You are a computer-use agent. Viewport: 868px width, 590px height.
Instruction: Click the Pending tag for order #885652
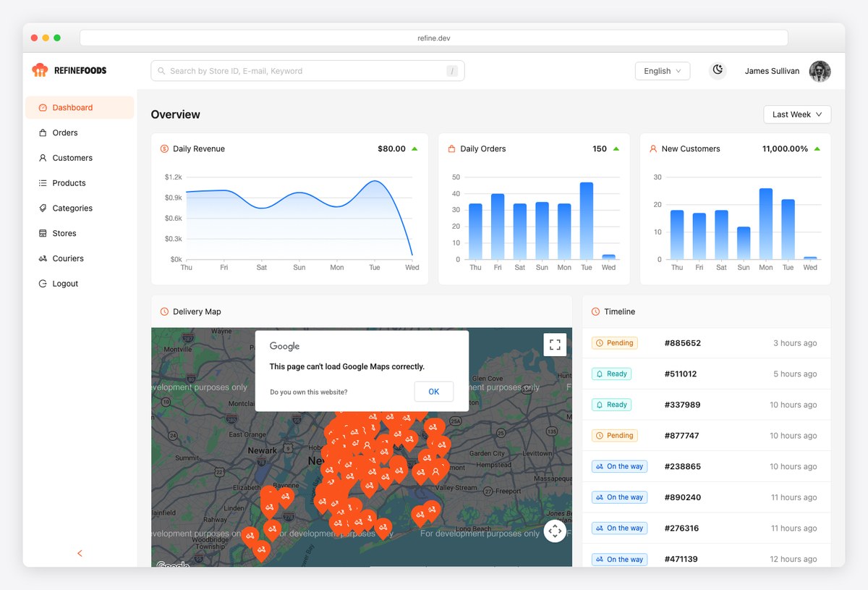point(615,343)
